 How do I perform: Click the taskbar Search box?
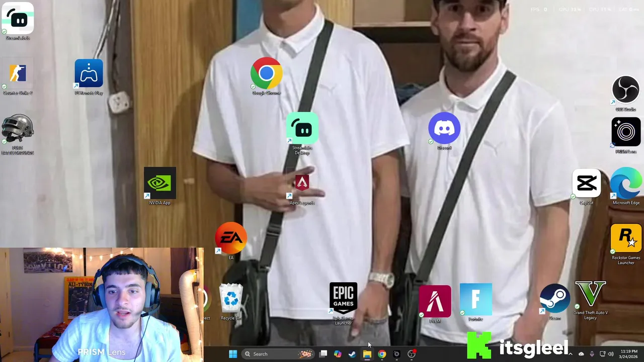[x=278, y=354]
